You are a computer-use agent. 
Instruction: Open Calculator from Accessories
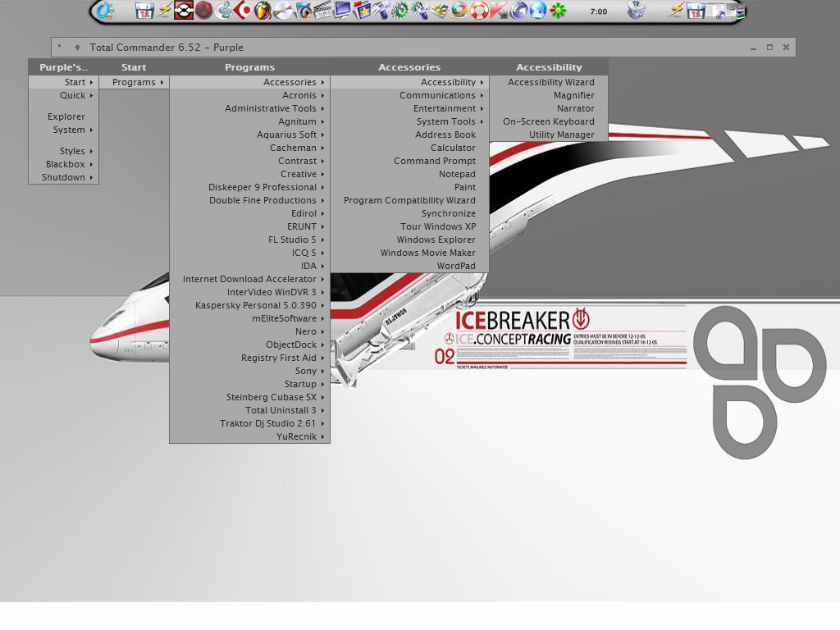coord(409,148)
